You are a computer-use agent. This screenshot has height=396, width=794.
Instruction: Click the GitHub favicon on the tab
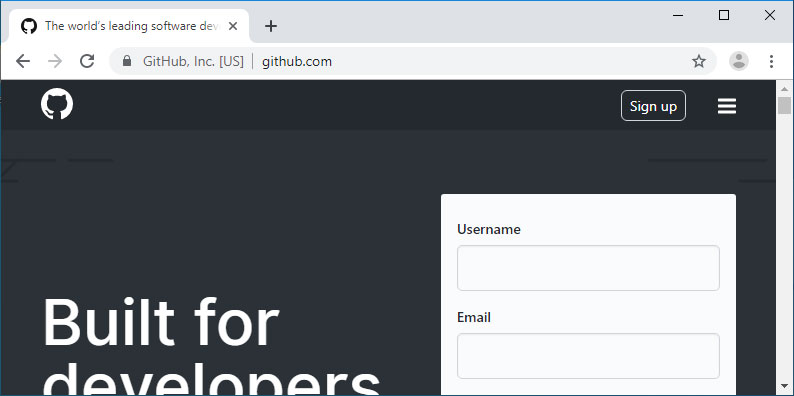(29, 26)
